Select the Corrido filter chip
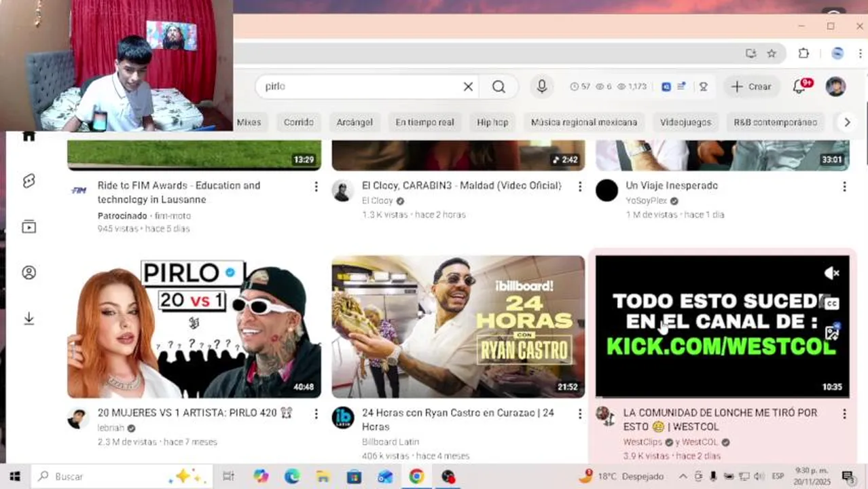868x489 pixels. [299, 122]
